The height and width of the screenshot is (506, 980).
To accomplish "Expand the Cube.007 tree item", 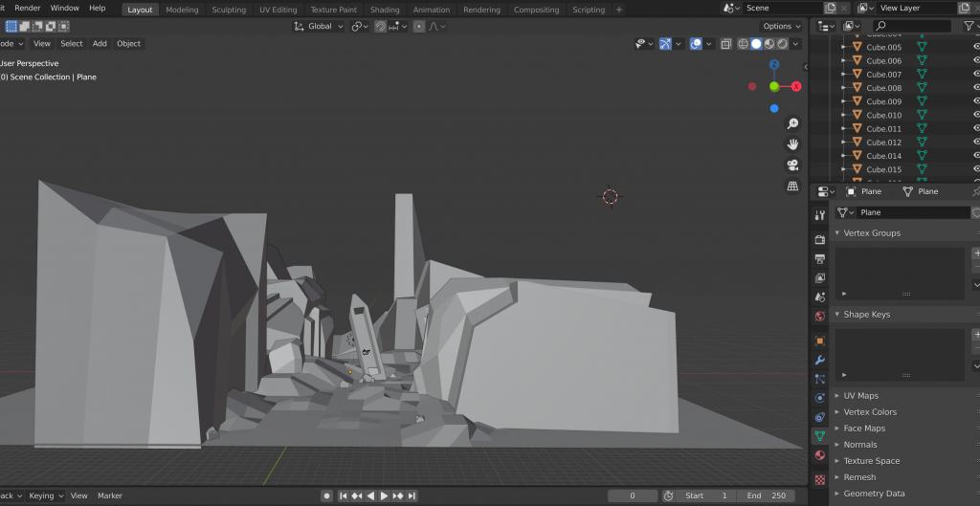I will pos(843,75).
